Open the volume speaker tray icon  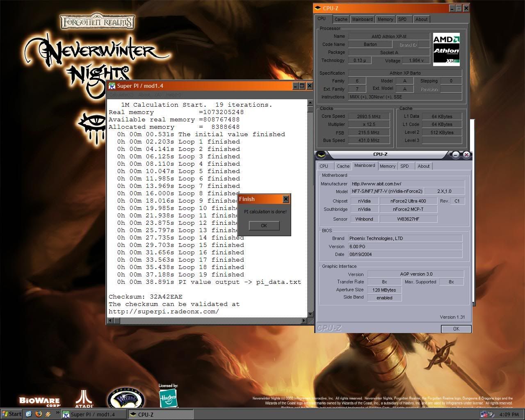coord(491,414)
